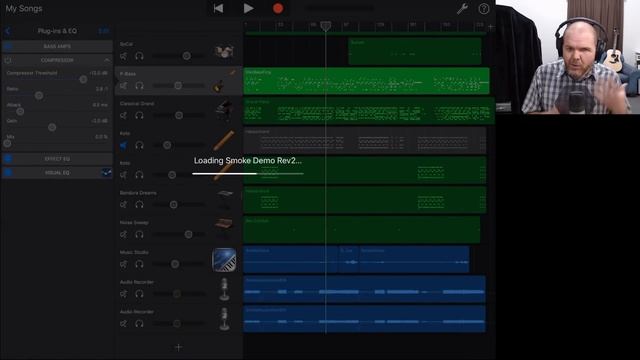The width and height of the screenshot is (640, 360).
Task: Jump to the beginning with the rewind control
Action: click(218, 8)
